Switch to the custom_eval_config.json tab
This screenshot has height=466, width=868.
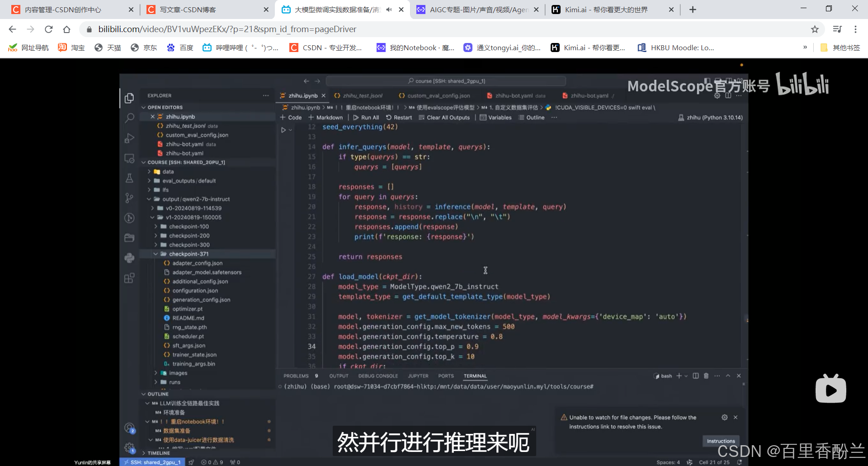(439, 96)
